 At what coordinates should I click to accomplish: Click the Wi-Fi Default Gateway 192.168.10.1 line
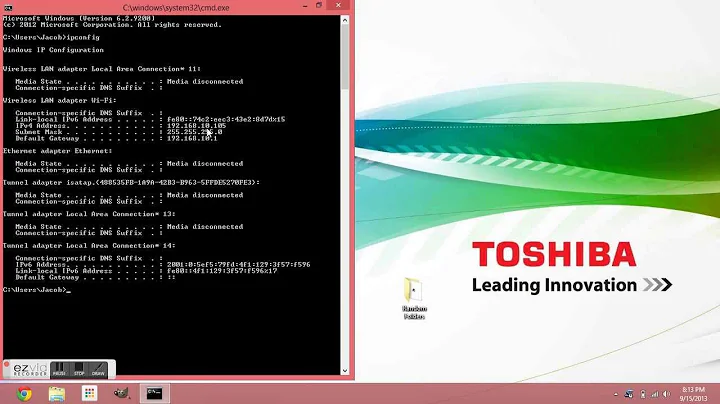pos(116,138)
